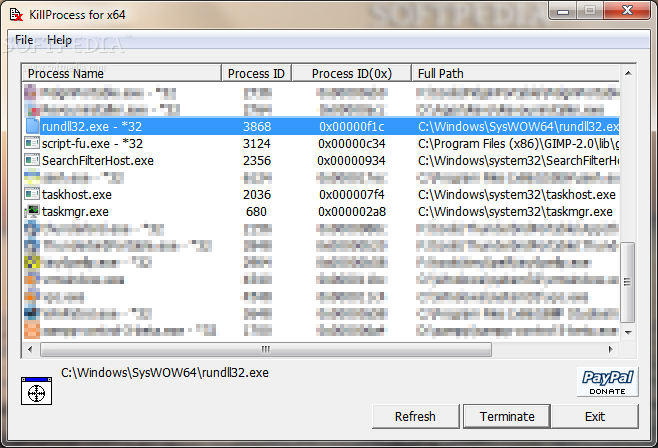Click process ID 3868 cell
This screenshot has width=658, height=448.
[257, 126]
